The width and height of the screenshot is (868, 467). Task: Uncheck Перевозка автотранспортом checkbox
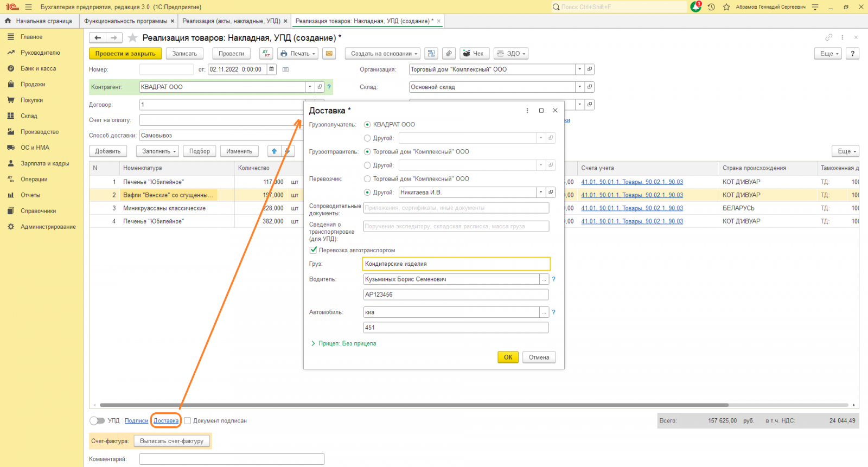313,250
